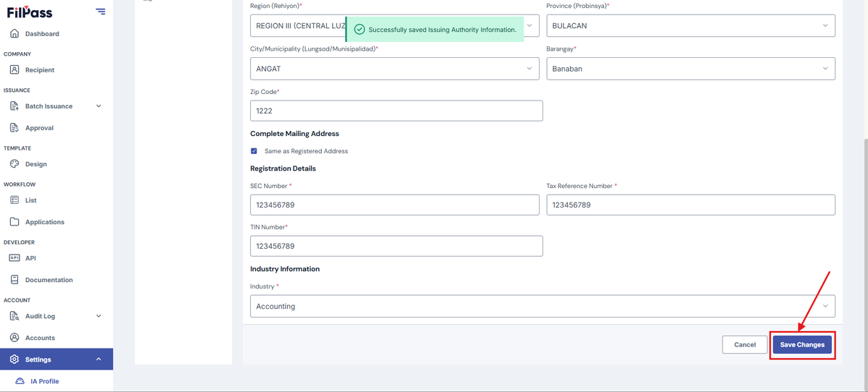Click the Batch Issuance document icon

14,106
